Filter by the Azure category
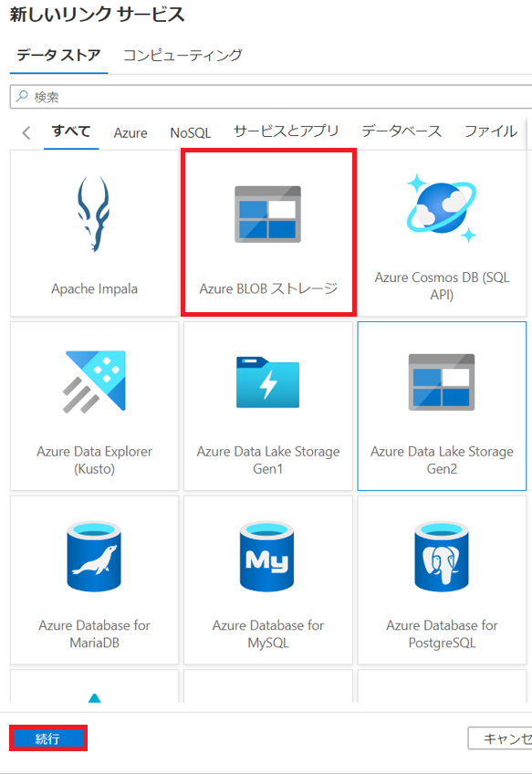The width and height of the screenshot is (532, 774). tap(130, 132)
